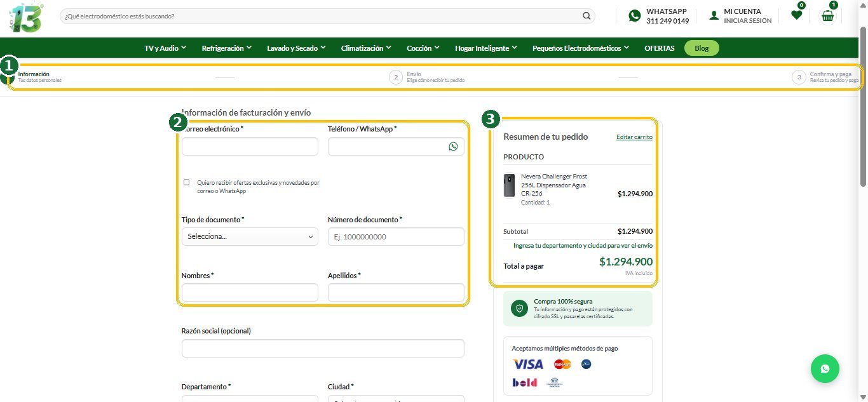The height and width of the screenshot is (402, 868).
Task: Click the Nombres input field
Action: coord(250,293)
